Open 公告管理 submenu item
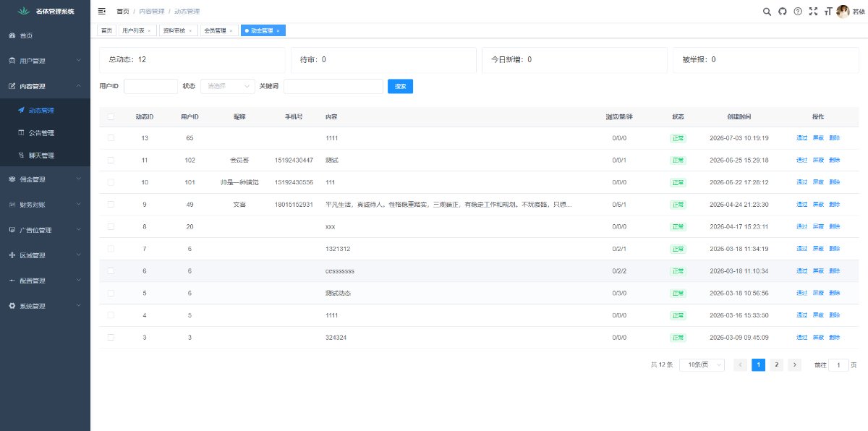This screenshot has width=868, height=431. coord(45,133)
